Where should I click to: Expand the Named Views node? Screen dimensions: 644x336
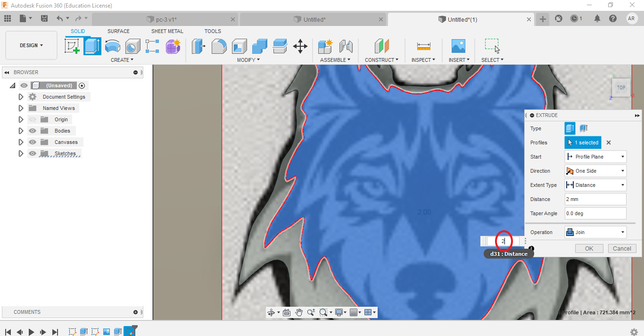tap(21, 108)
